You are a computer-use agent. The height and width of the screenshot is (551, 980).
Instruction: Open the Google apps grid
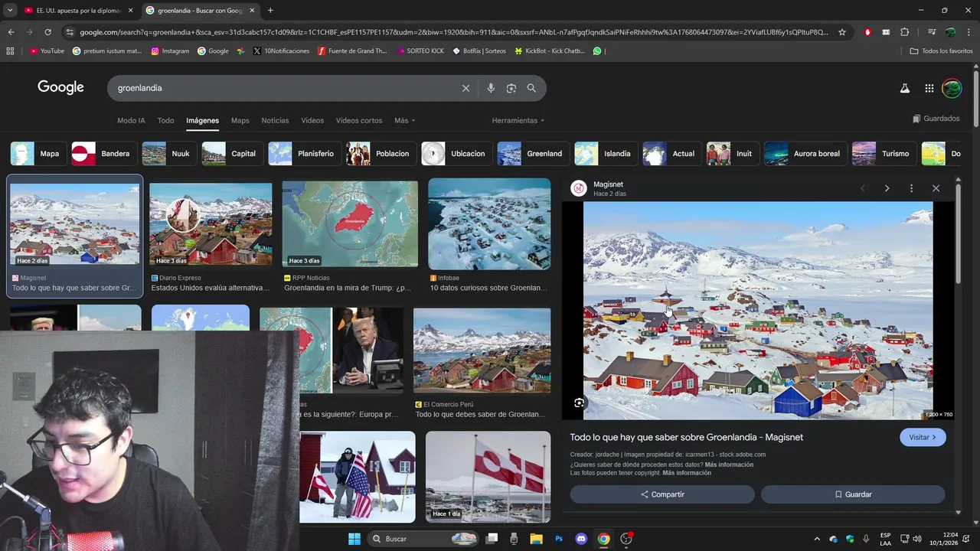[x=929, y=88]
